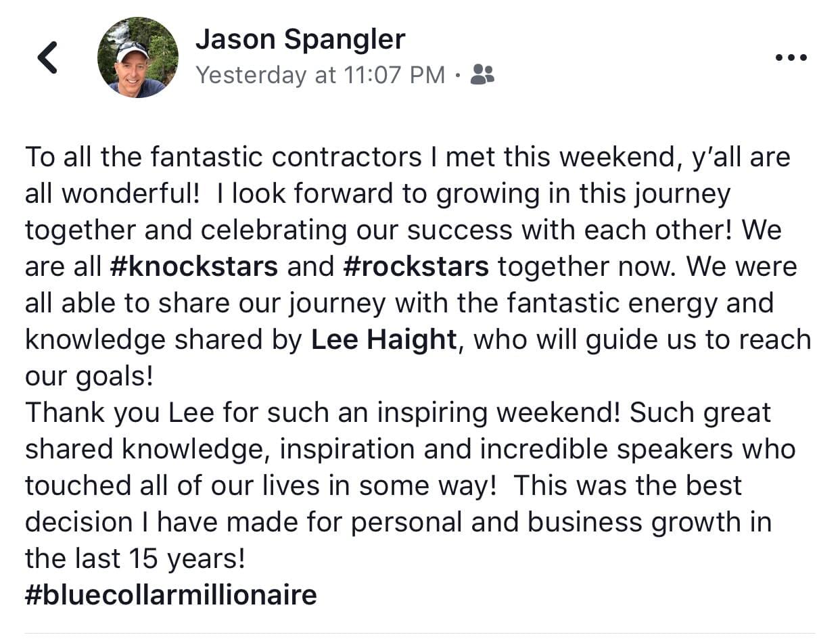Click the 'This was the best' sentence
The width and height of the screenshot is (840, 639).
pyautogui.click(x=628, y=486)
